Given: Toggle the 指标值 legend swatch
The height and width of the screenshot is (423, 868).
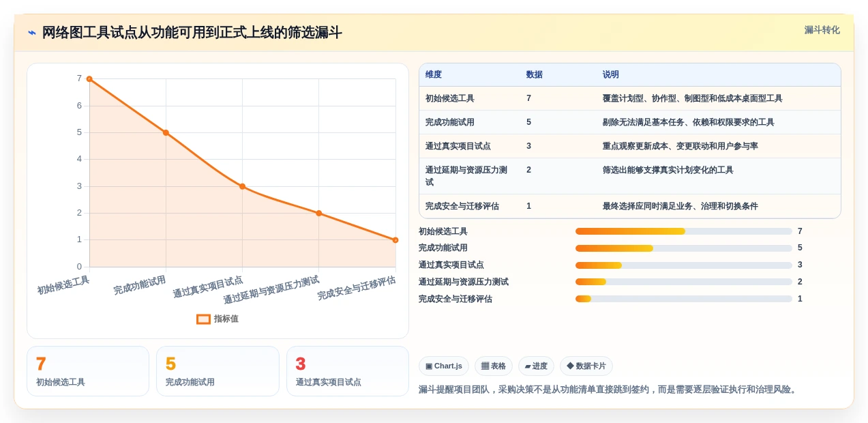Looking at the screenshot, I should tap(203, 319).
